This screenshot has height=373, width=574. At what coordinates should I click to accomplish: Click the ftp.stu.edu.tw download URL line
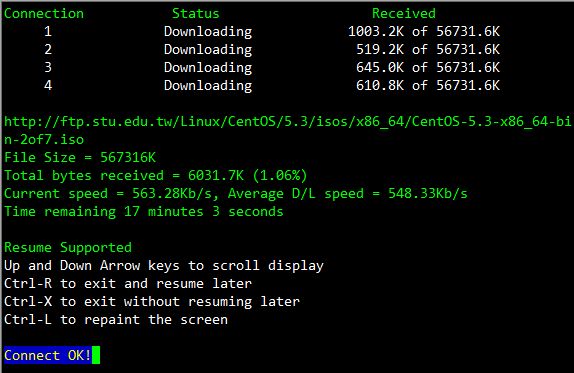287,122
